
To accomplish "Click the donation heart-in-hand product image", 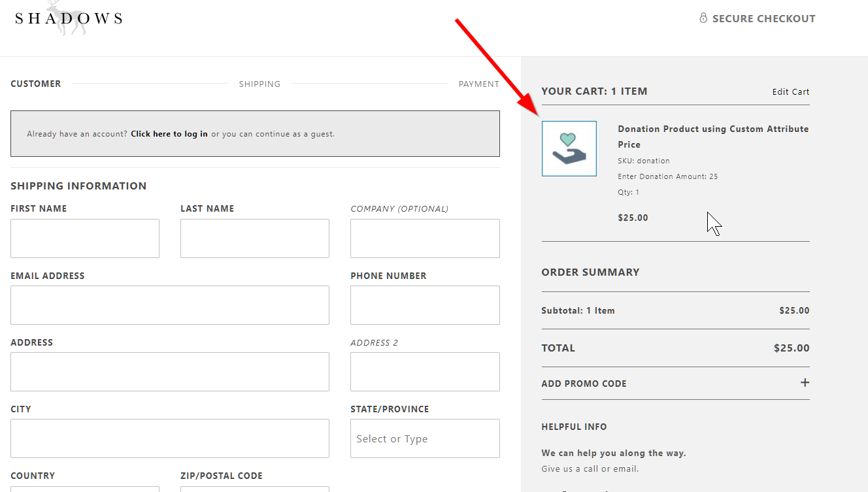I will (569, 148).
